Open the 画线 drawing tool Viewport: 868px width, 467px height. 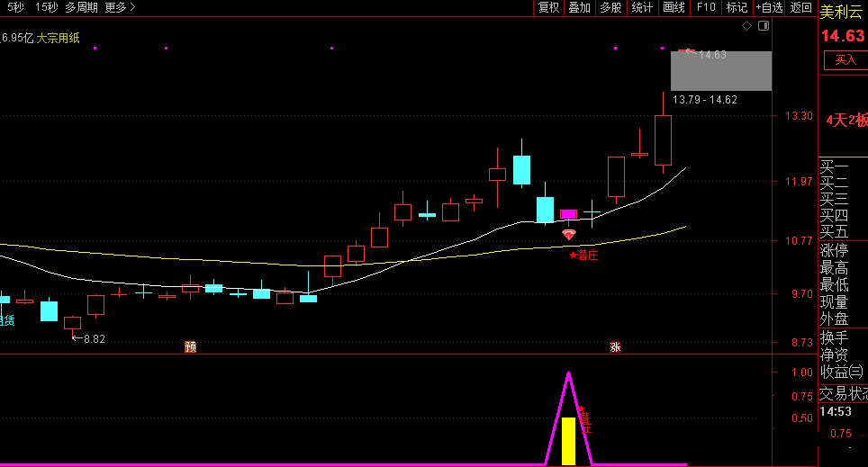674,7
